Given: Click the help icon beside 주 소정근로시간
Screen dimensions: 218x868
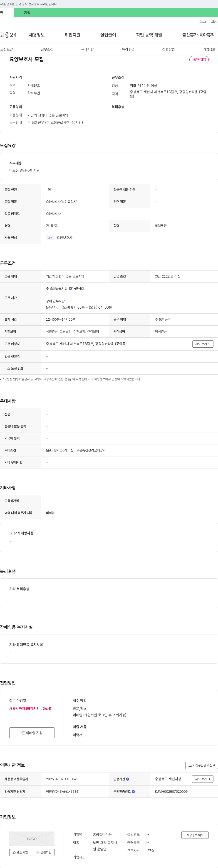Looking at the screenshot, I should click(70, 288).
